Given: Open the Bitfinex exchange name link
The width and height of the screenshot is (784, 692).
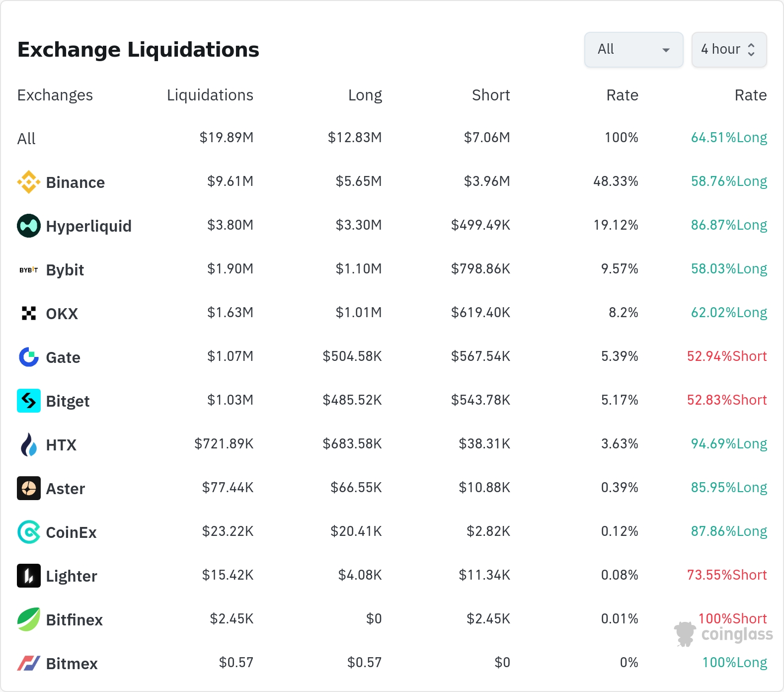Looking at the screenshot, I should click(74, 620).
